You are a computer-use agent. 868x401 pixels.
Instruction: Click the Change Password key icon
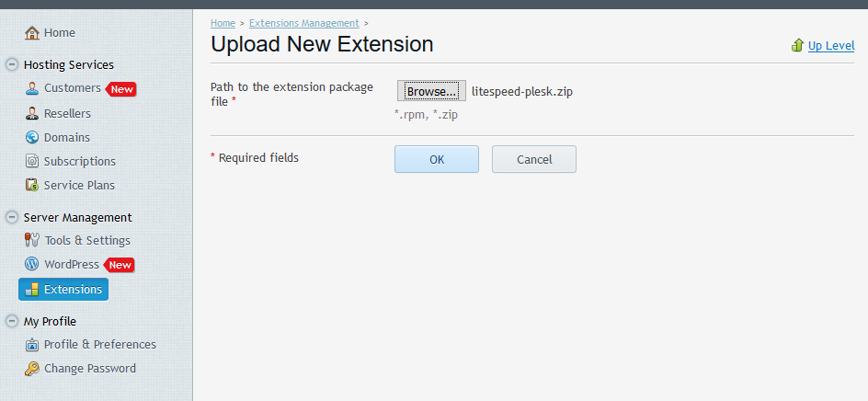point(32,369)
